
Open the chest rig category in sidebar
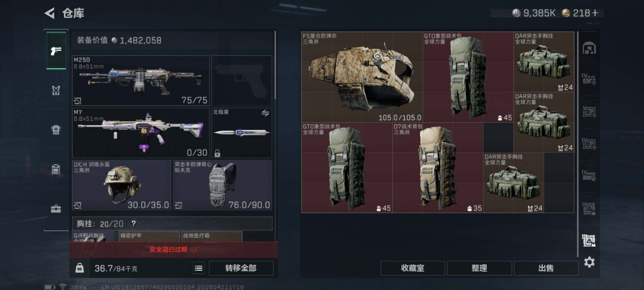[56, 90]
